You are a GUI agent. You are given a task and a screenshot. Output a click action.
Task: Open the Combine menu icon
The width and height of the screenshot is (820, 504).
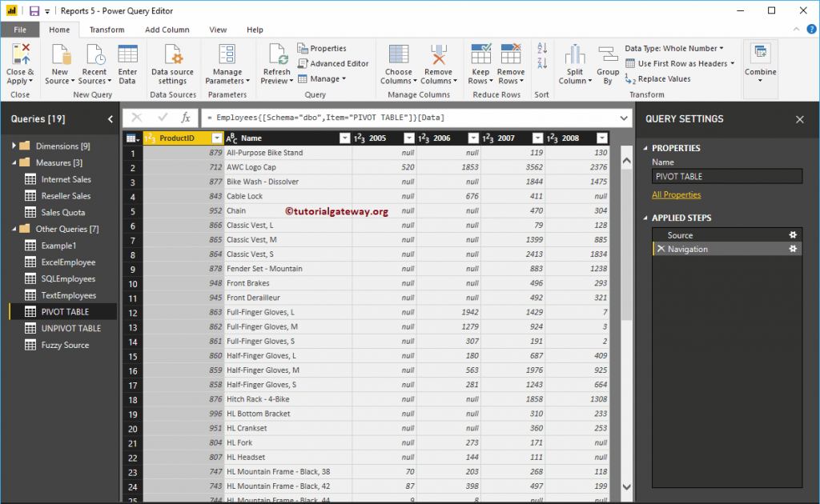click(761, 52)
